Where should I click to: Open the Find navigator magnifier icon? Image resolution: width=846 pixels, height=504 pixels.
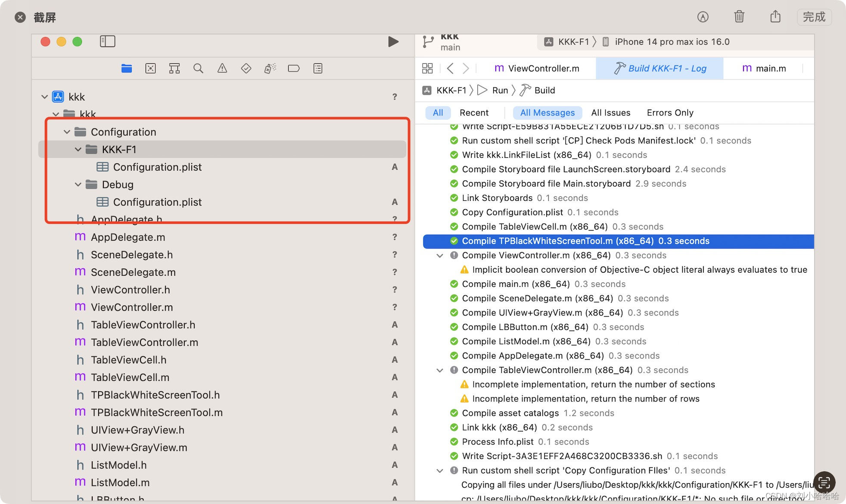(x=198, y=68)
